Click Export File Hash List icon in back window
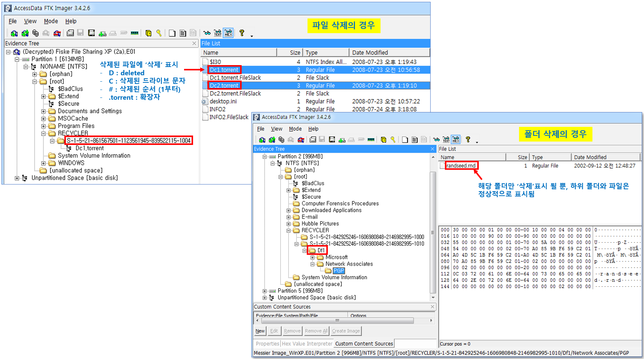Screen dimensions: 644x359 tap(183, 33)
